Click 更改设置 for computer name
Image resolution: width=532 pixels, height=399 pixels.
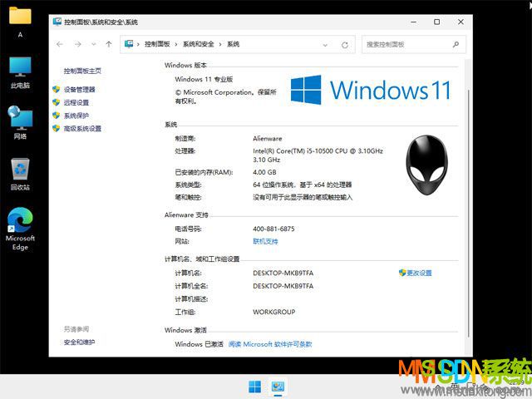[419, 273]
